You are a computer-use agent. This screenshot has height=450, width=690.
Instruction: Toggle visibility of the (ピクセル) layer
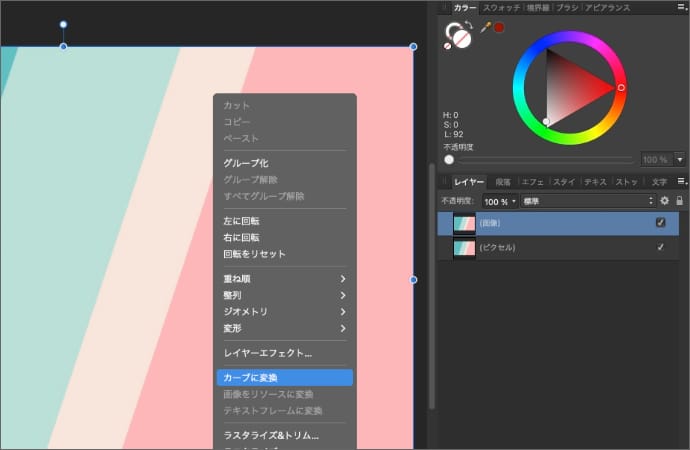tap(660, 247)
